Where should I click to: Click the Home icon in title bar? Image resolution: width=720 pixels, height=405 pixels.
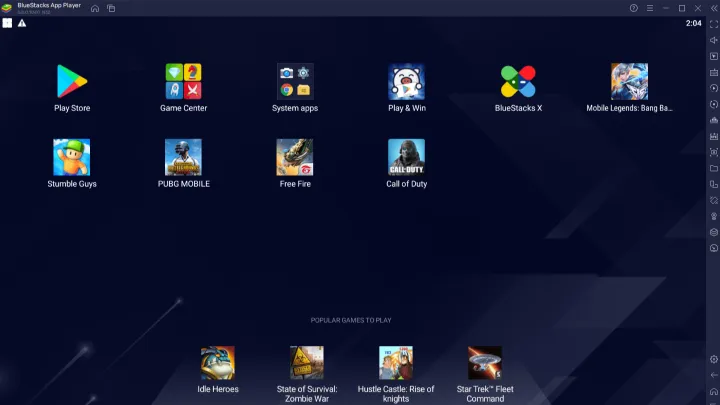pyautogui.click(x=95, y=8)
